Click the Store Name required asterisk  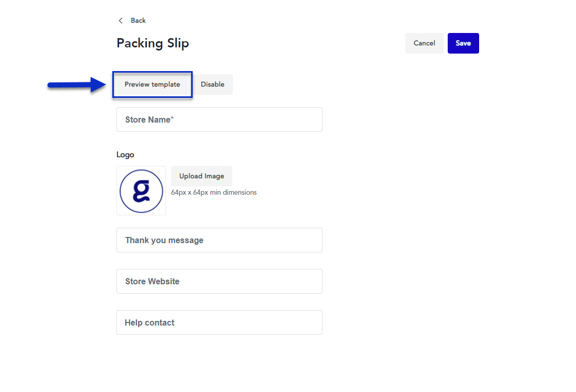tap(173, 117)
